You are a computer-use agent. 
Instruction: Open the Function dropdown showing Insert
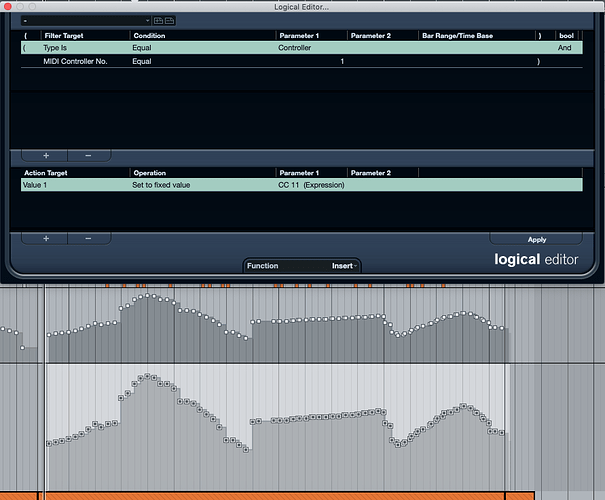pyautogui.click(x=302, y=266)
